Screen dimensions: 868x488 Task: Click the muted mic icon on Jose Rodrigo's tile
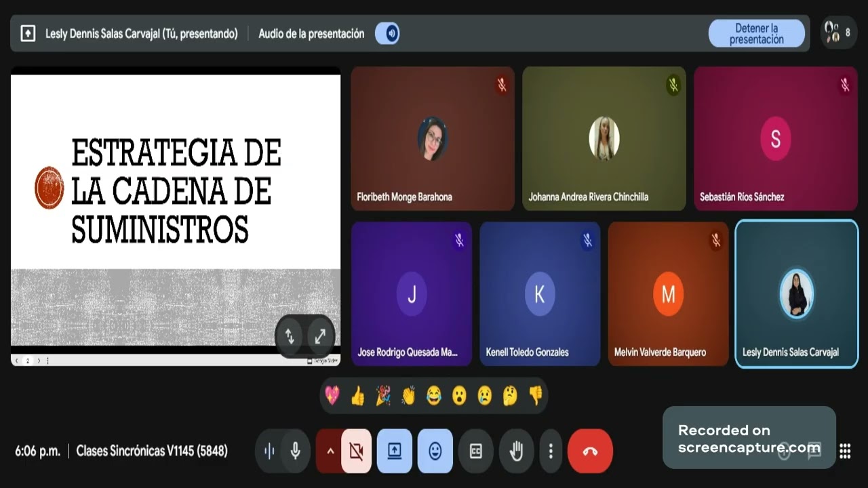tap(459, 240)
